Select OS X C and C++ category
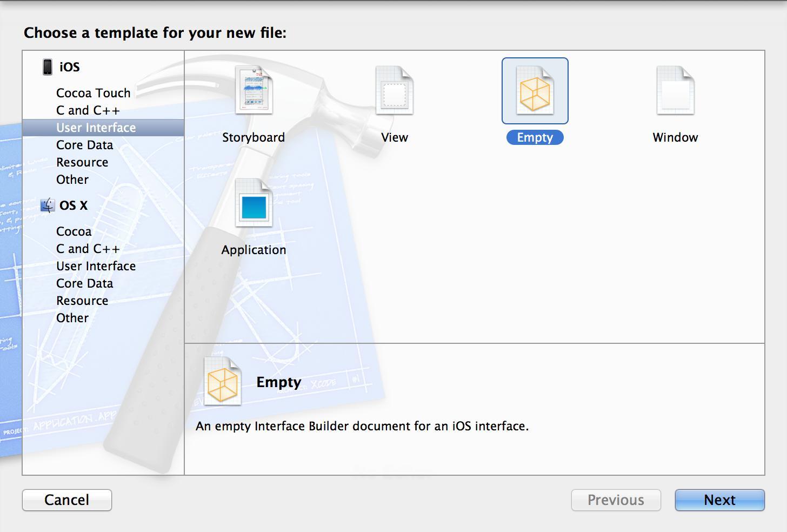 [x=88, y=249]
